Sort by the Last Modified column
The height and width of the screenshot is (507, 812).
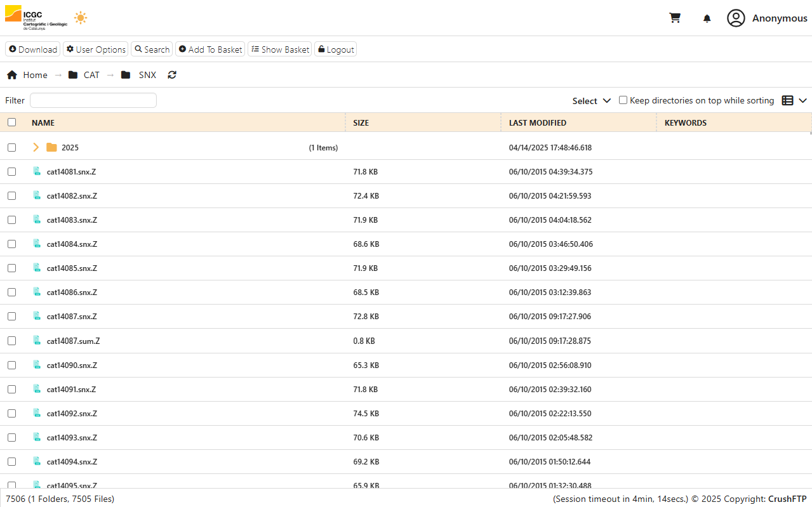tap(537, 123)
